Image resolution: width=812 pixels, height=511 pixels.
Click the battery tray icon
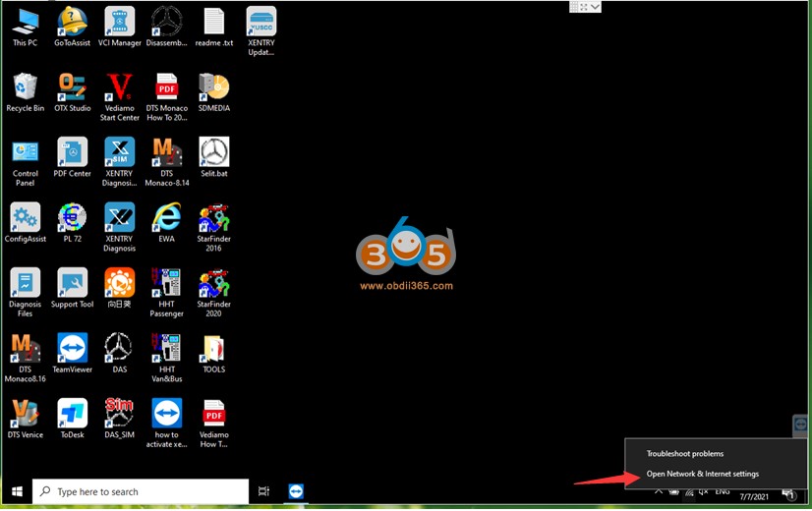[673, 492]
